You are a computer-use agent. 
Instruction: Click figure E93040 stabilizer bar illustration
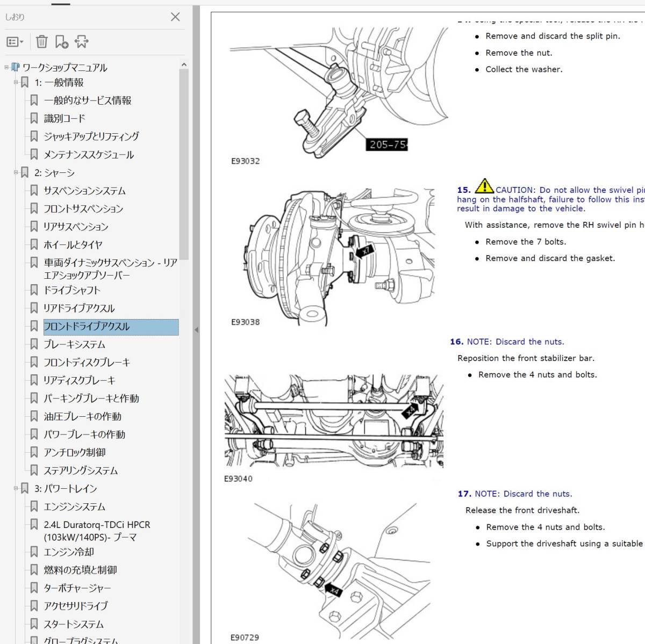334,422
